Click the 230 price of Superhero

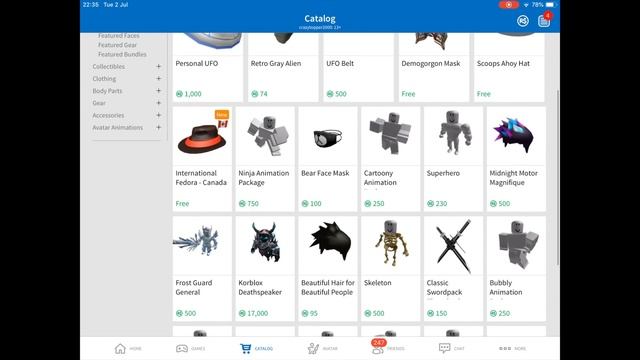coord(437,203)
